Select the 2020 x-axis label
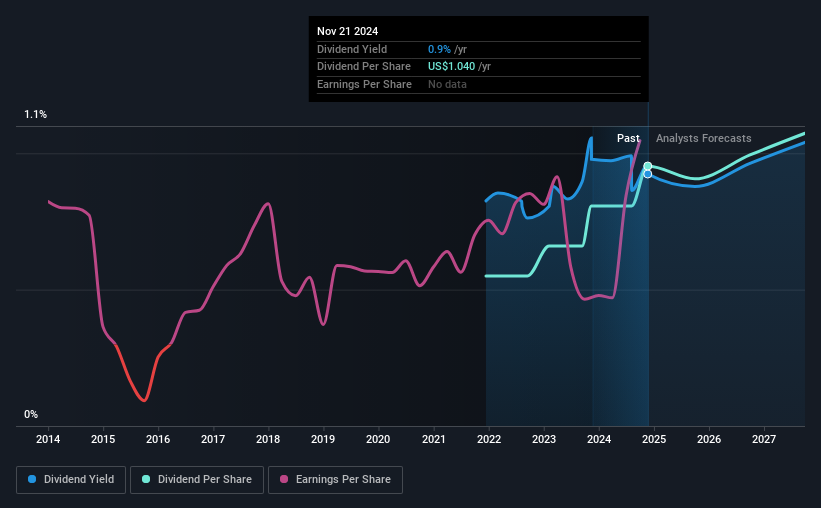The height and width of the screenshot is (508, 821). pos(378,439)
